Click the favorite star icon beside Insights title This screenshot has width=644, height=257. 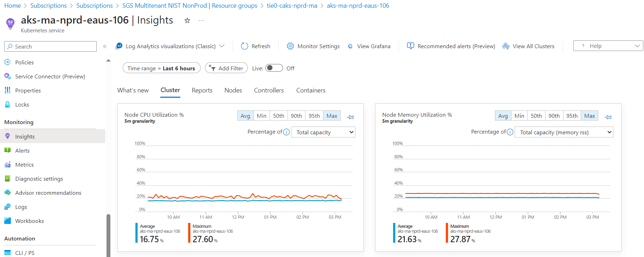(x=187, y=20)
